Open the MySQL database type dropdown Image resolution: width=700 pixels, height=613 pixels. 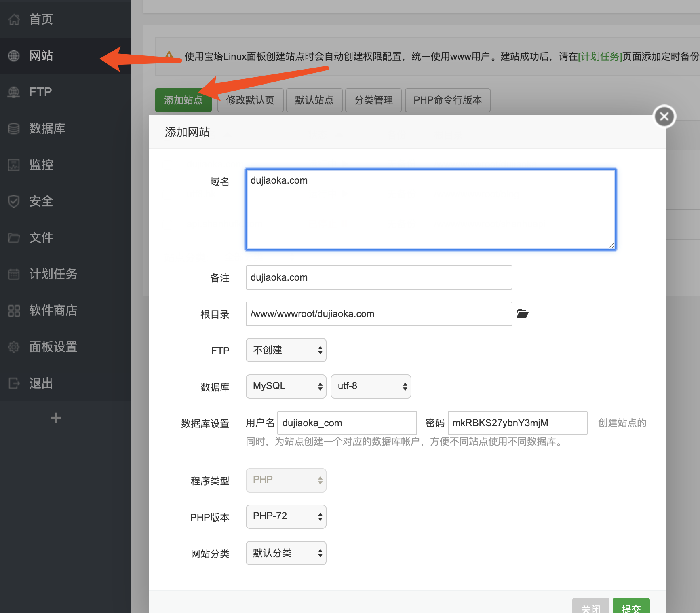coord(286,386)
